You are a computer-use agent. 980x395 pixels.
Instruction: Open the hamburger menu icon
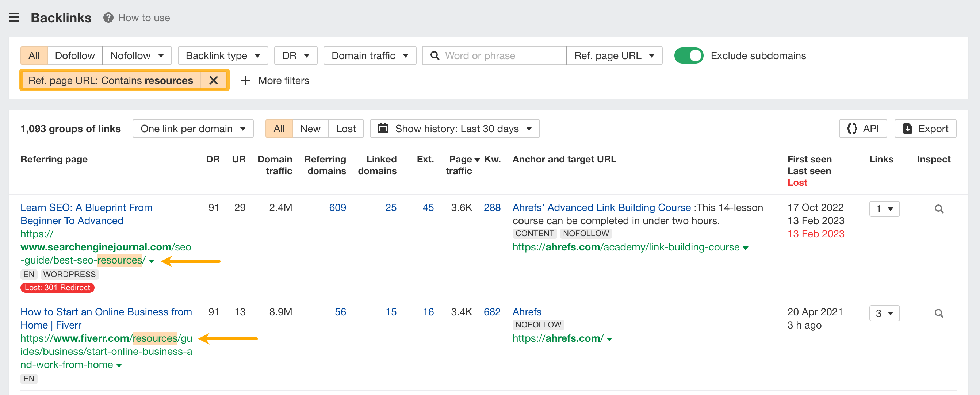point(14,18)
